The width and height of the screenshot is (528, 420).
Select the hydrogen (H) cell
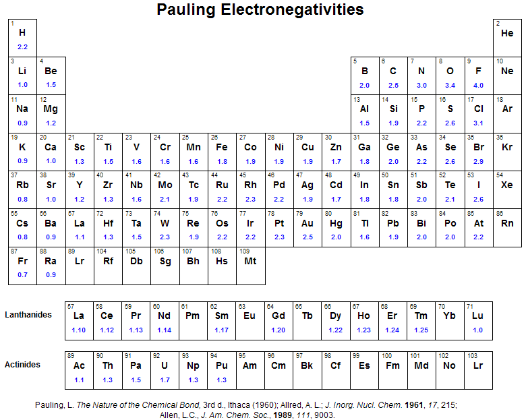tap(22, 38)
